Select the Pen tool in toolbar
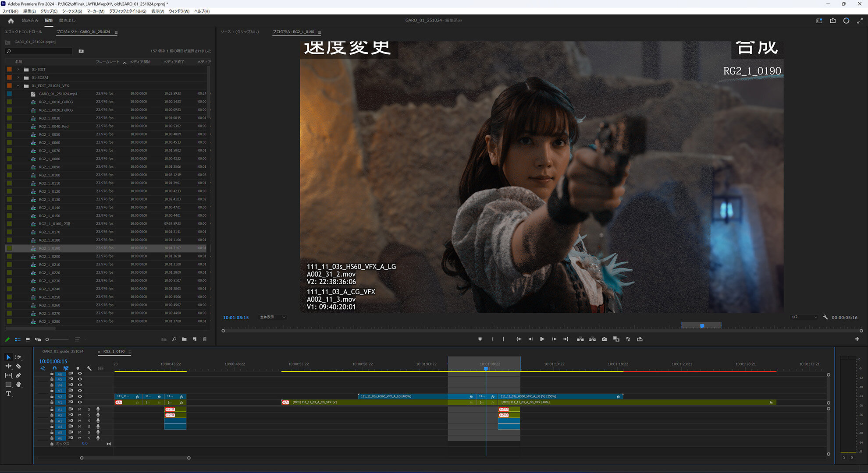868x473 pixels. tap(18, 375)
